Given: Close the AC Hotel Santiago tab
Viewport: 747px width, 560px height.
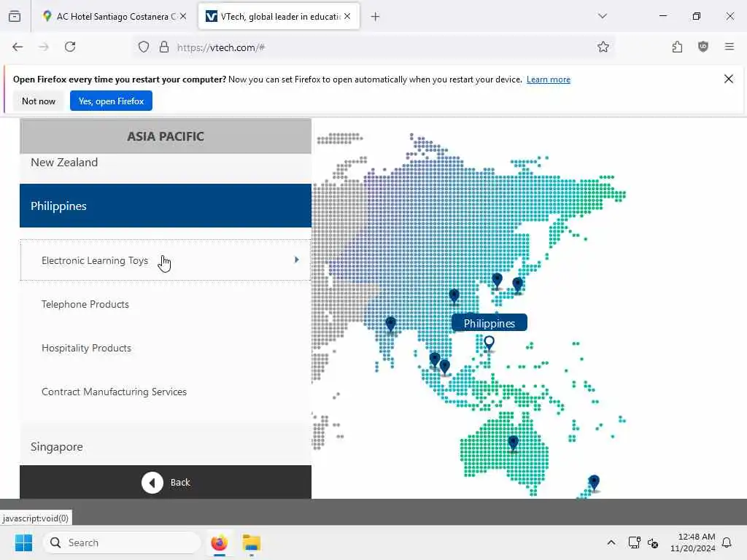Looking at the screenshot, I should tap(183, 16).
